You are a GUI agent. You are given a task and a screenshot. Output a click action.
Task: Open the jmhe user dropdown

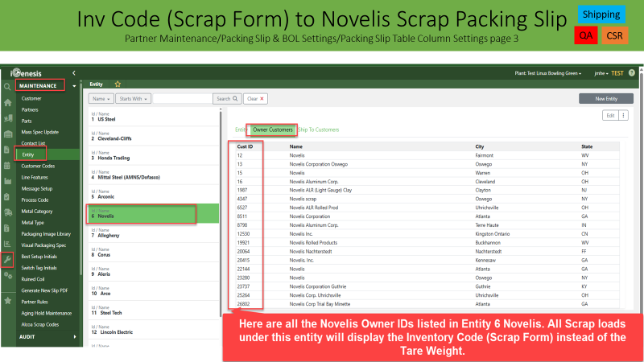(x=601, y=73)
